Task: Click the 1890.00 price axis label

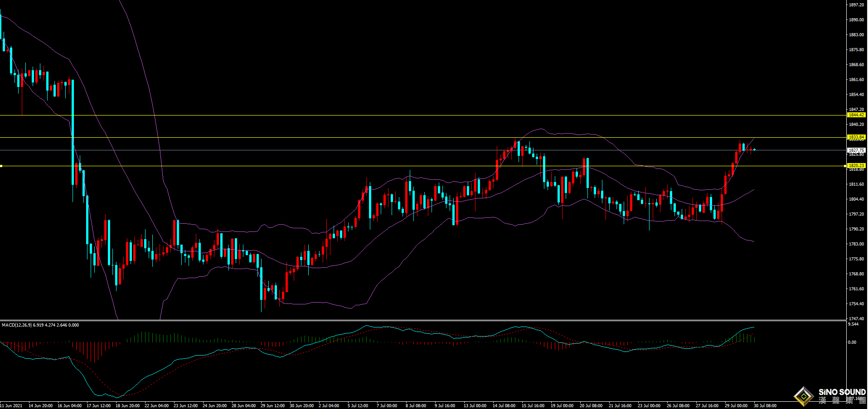Action: coord(856,20)
